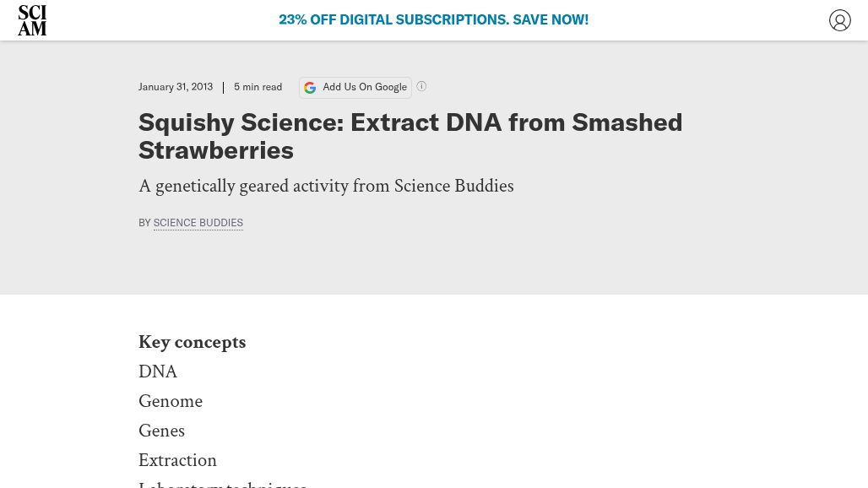Click the Science Buddies activity subtitle
This screenshot has width=868, height=488.
coord(326,186)
